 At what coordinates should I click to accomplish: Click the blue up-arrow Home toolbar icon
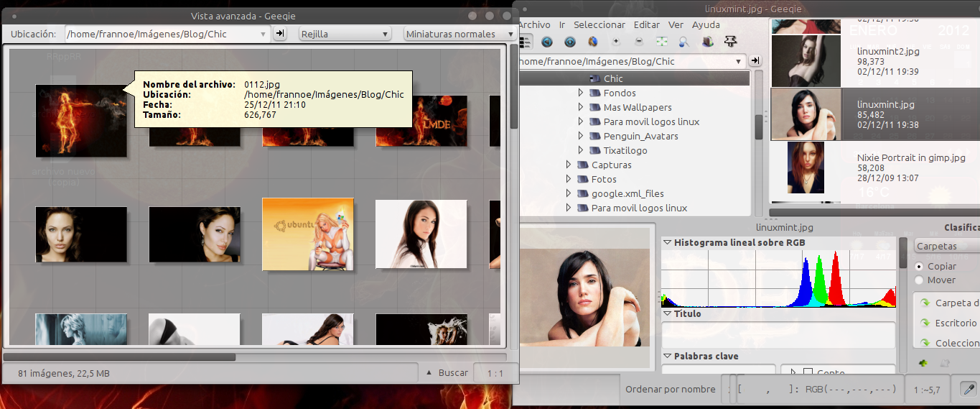(570, 42)
